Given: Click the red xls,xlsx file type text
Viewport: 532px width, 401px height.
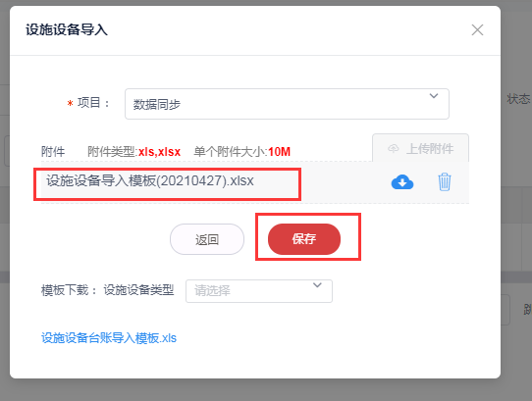Looking at the screenshot, I should click(159, 152).
